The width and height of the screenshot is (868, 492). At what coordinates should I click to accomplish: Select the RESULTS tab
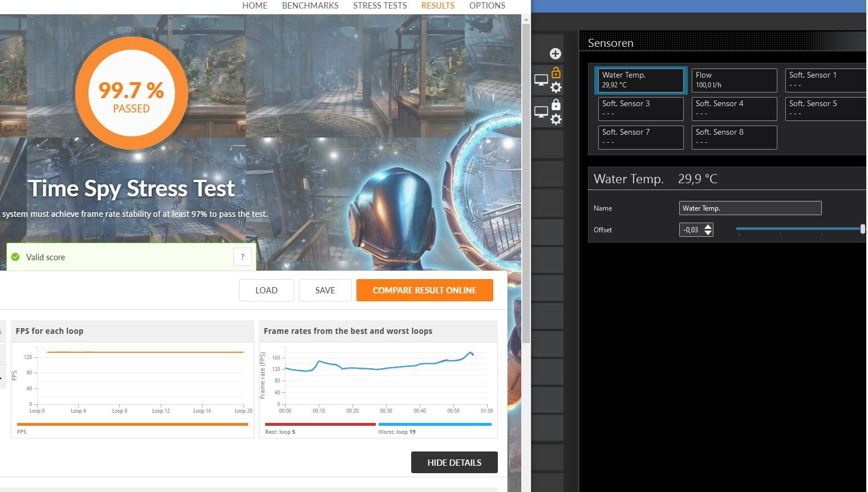[438, 6]
